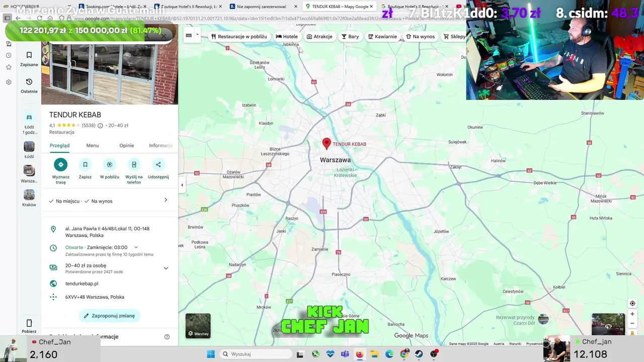Click the Zapisz bookmark icon

(85, 164)
